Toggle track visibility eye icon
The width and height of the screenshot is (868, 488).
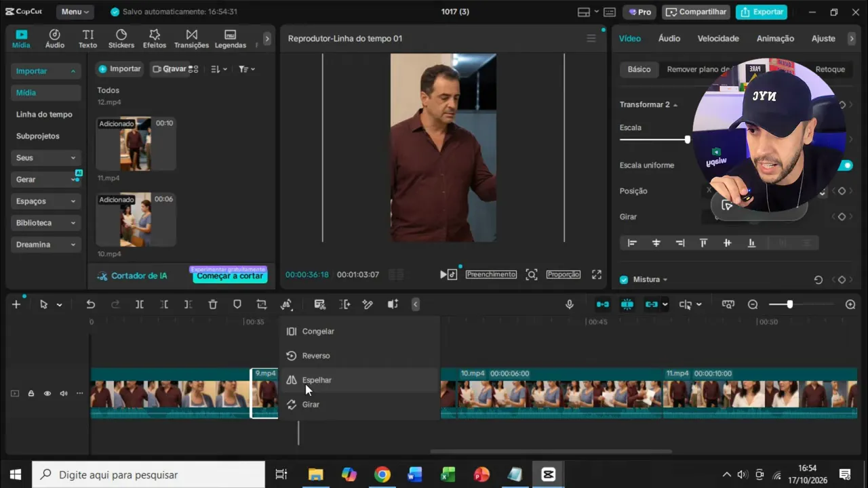click(x=47, y=393)
